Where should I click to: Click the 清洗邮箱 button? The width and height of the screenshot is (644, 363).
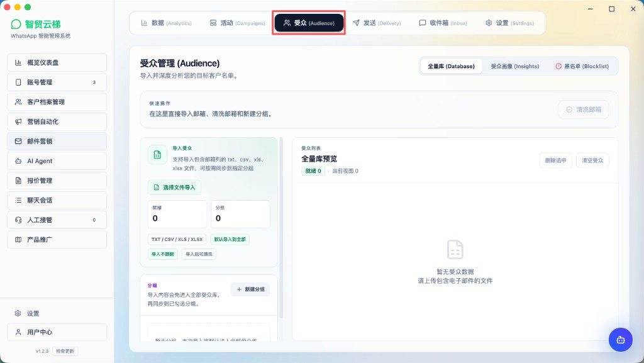point(583,109)
